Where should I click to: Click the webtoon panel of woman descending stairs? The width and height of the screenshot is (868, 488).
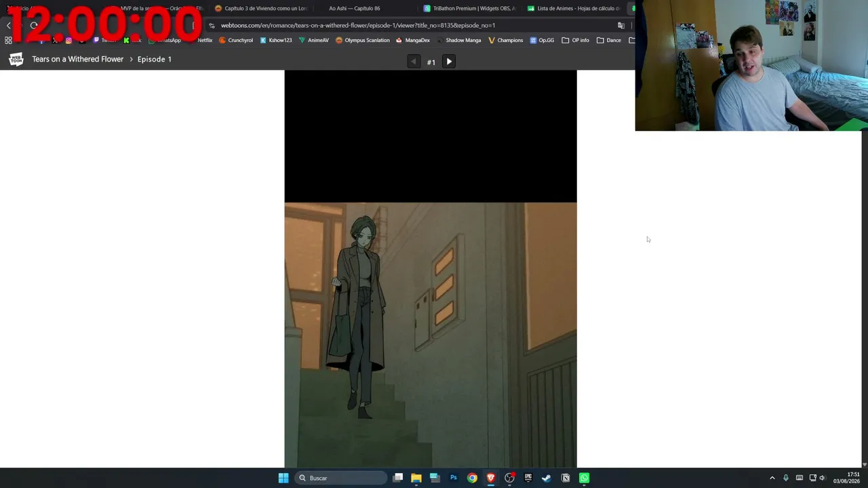coord(431,335)
